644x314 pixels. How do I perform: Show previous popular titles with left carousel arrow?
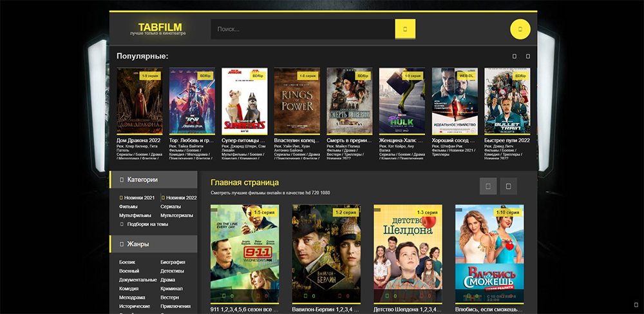(514, 56)
